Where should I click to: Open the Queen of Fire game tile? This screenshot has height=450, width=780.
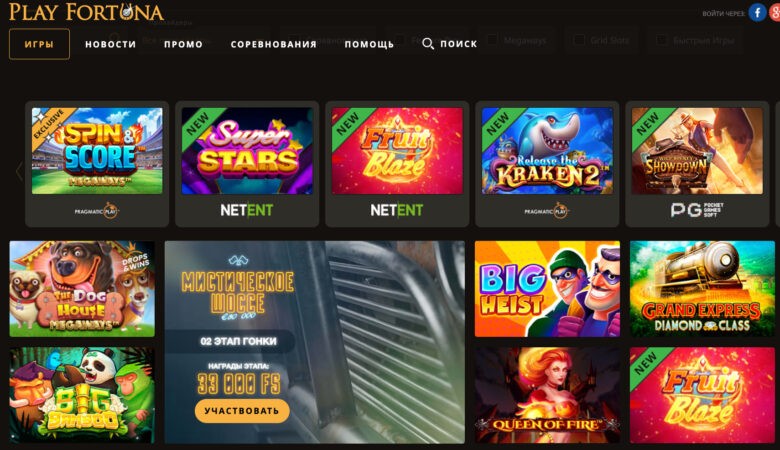(x=547, y=395)
